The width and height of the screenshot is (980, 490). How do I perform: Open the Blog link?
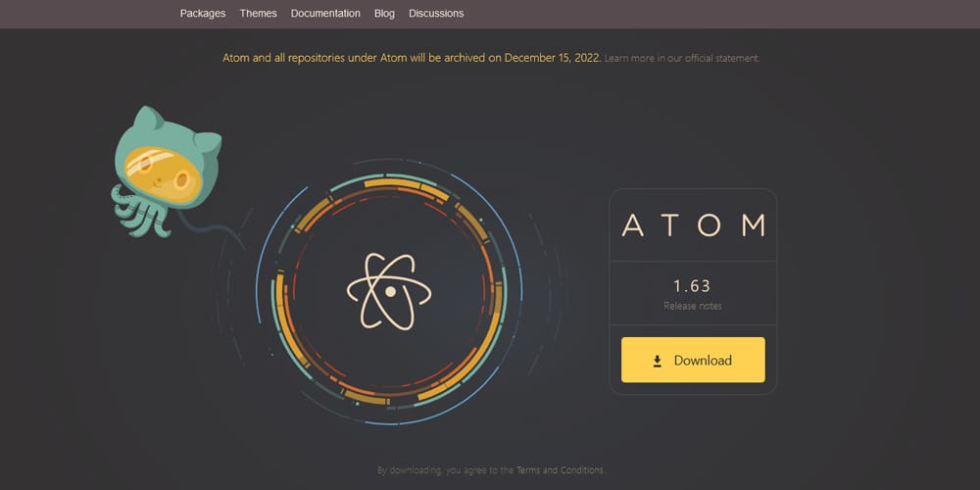point(384,13)
